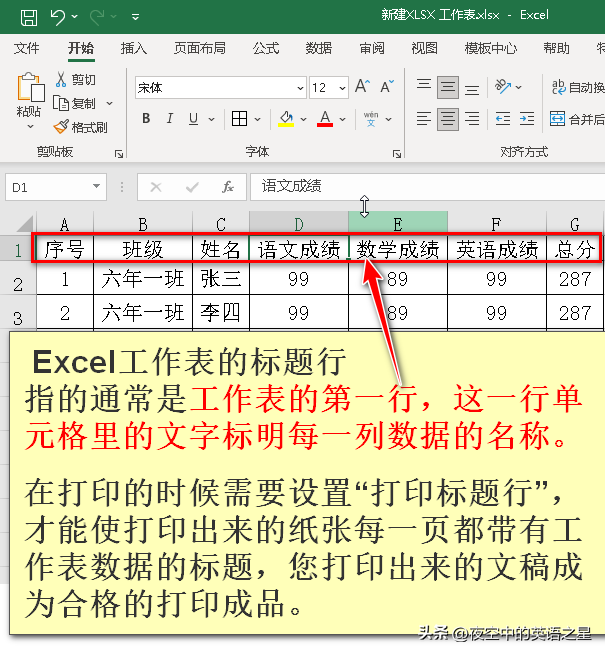Screen dimensions: 605x654
Task: Open the 宋体 font name dropdown
Action: click(300, 88)
